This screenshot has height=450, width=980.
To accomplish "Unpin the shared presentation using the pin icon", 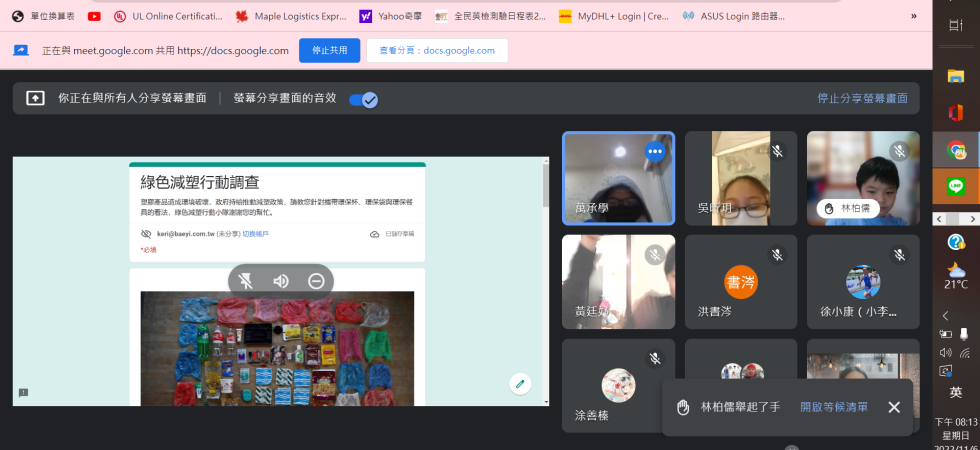I will click(246, 281).
